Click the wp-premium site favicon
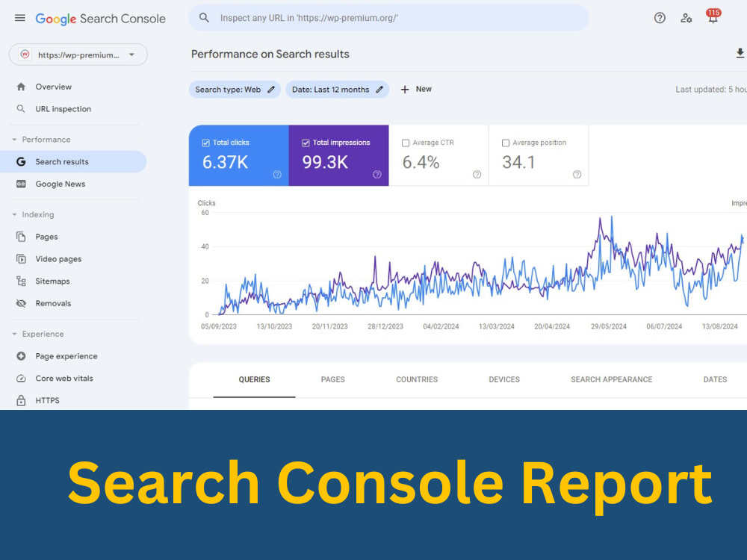The height and width of the screenshot is (560, 747). click(25, 55)
